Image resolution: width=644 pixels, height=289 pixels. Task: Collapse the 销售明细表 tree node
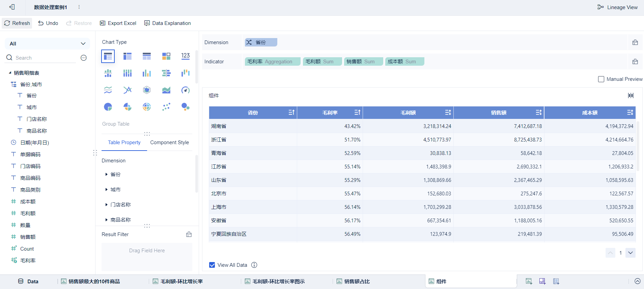coord(10,73)
